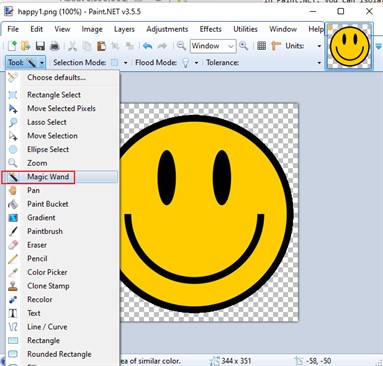Select the Clone Stamp tool

(62, 286)
